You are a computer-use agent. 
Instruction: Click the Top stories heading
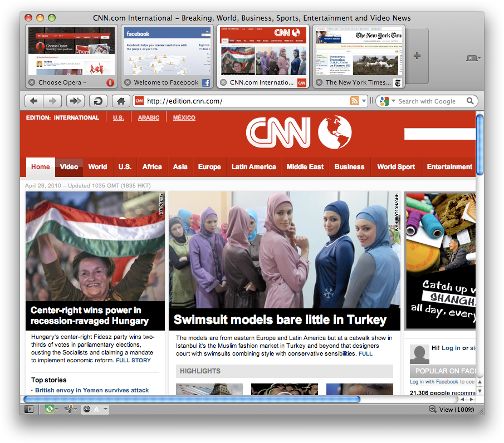click(49, 380)
